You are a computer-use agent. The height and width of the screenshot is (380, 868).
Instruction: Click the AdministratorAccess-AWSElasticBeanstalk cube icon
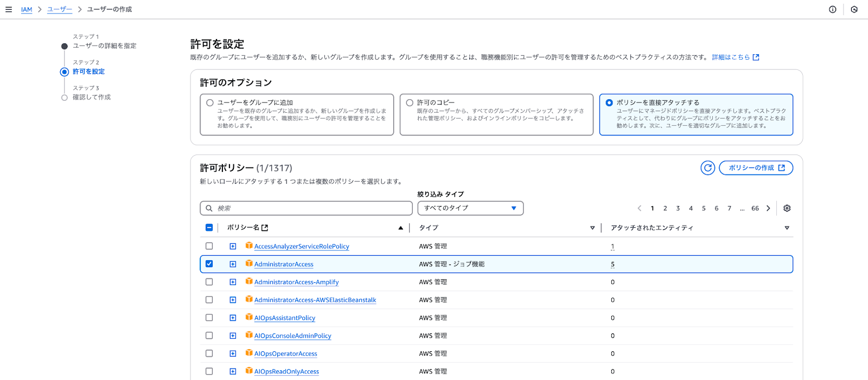(x=249, y=299)
